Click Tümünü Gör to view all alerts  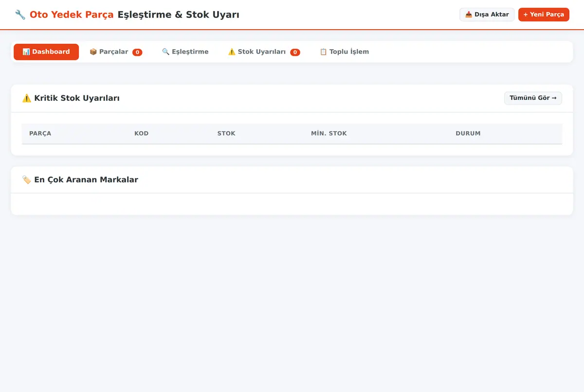click(533, 98)
